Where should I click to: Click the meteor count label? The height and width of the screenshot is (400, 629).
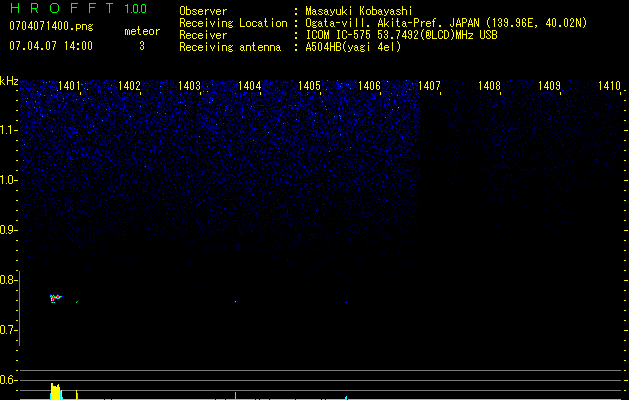(142, 31)
